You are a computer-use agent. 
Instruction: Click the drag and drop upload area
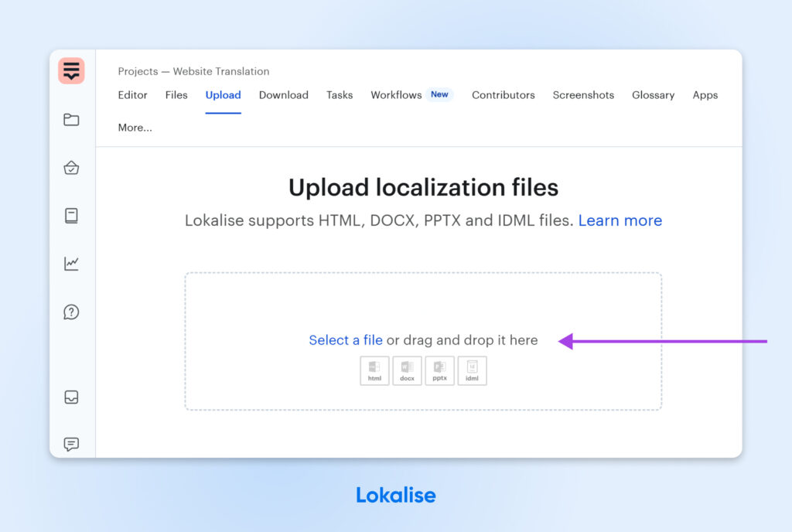[423, 305]
